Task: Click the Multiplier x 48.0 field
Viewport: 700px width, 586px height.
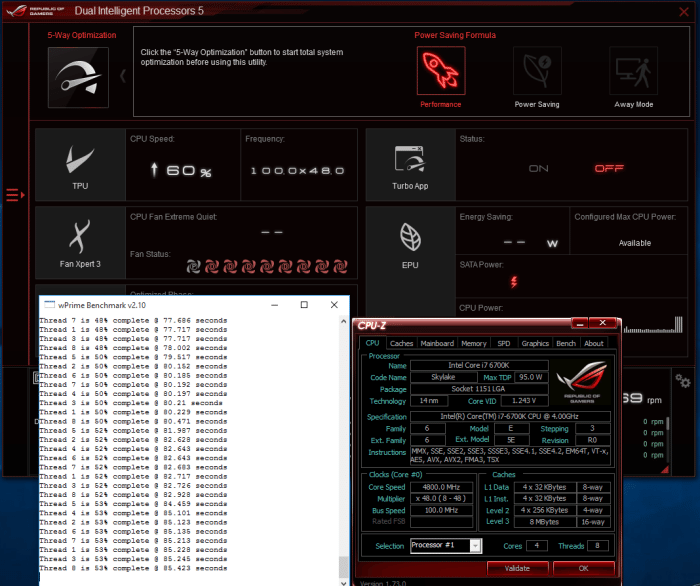Action: coord(441,499)
